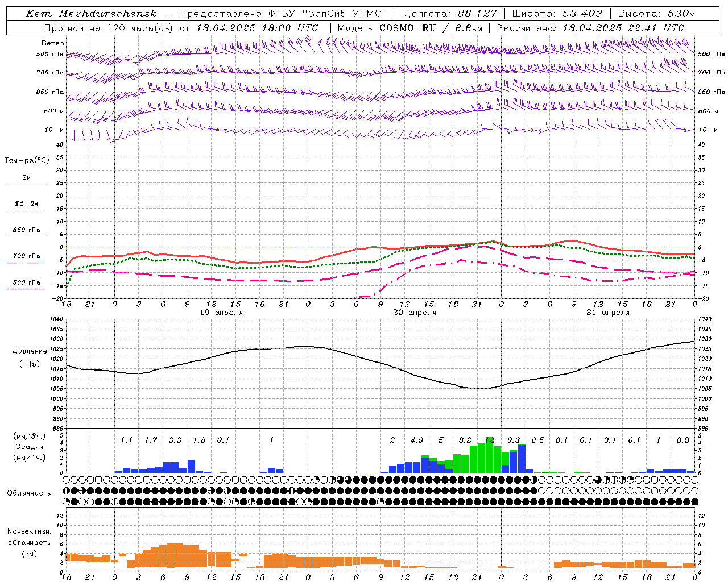Click the precipitation value 1.8

point(199,440)
